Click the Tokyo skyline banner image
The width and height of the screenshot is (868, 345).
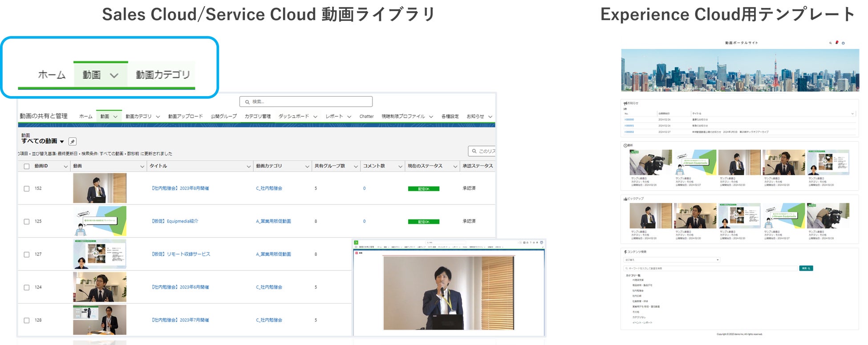[x=740, y=70]
